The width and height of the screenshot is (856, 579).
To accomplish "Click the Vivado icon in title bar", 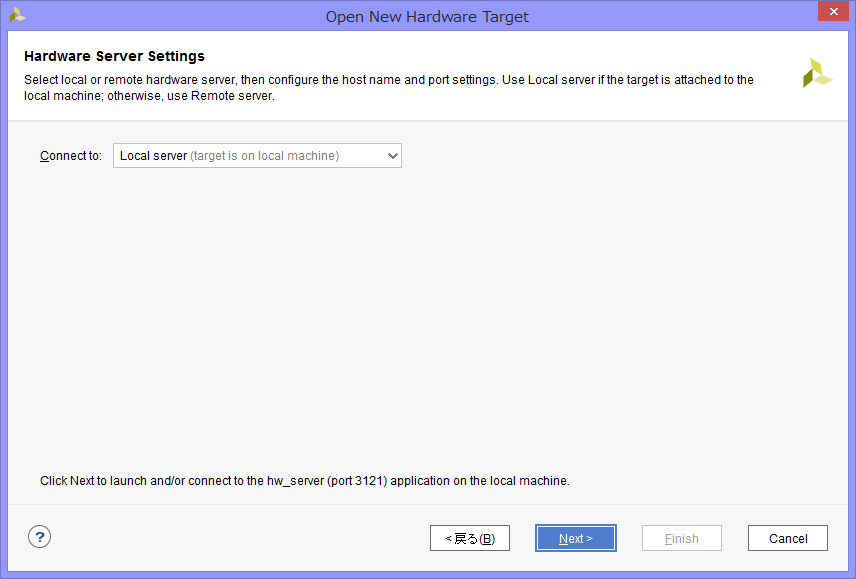I will click(17, 15).
